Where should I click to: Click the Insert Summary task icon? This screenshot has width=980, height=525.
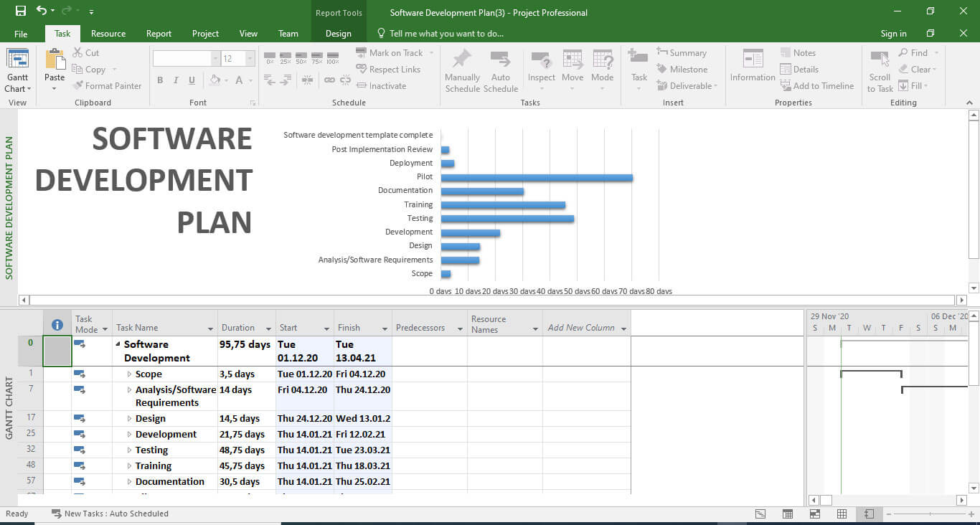coord(661,53)
